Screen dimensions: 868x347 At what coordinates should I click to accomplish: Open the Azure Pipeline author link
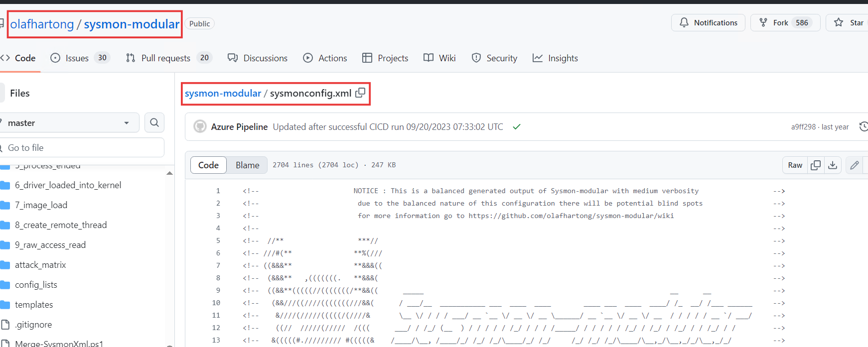[x=239, y=127]
